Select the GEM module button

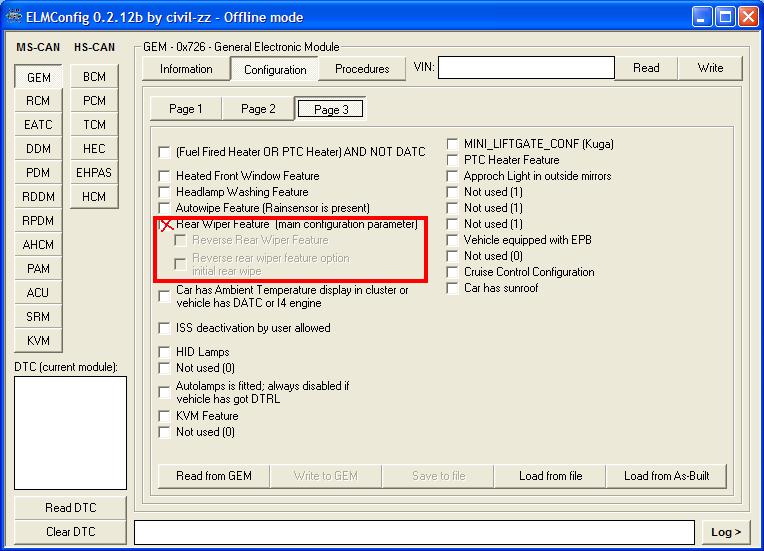point(38,77)
